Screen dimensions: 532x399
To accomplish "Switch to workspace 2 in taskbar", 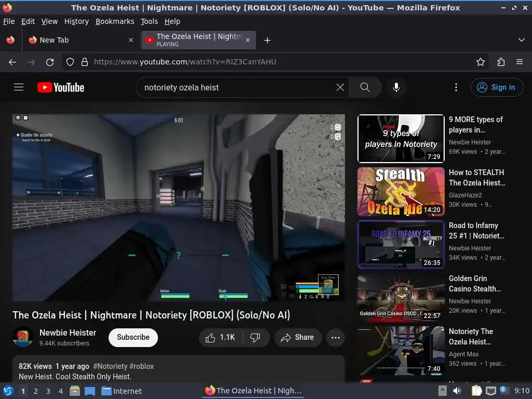I will click(x=36, y=391).
